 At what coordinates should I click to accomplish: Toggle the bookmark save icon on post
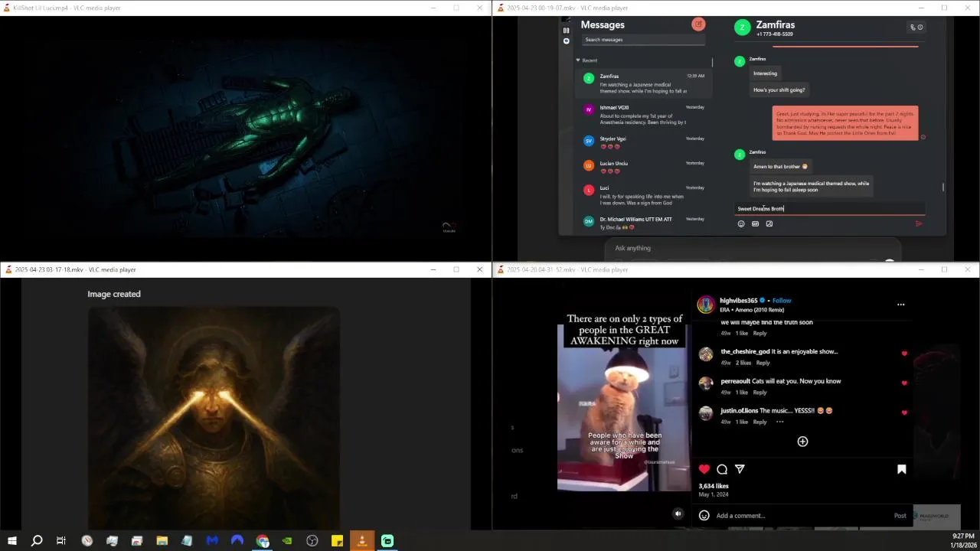point(901,469)
